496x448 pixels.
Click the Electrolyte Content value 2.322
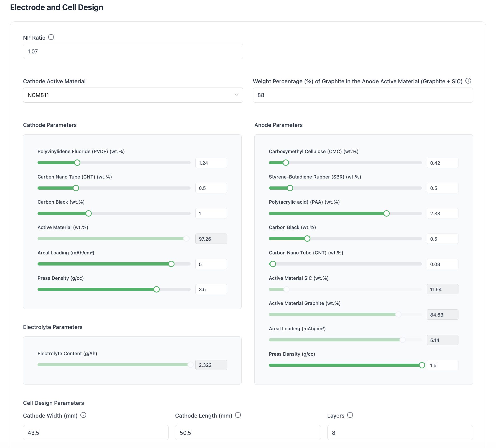point(211,365)
